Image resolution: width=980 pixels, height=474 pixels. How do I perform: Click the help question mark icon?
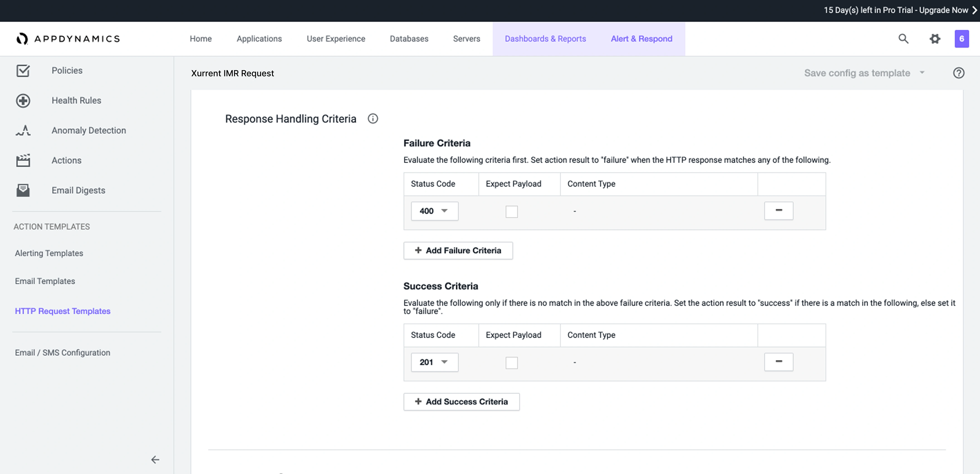(958, 73)
